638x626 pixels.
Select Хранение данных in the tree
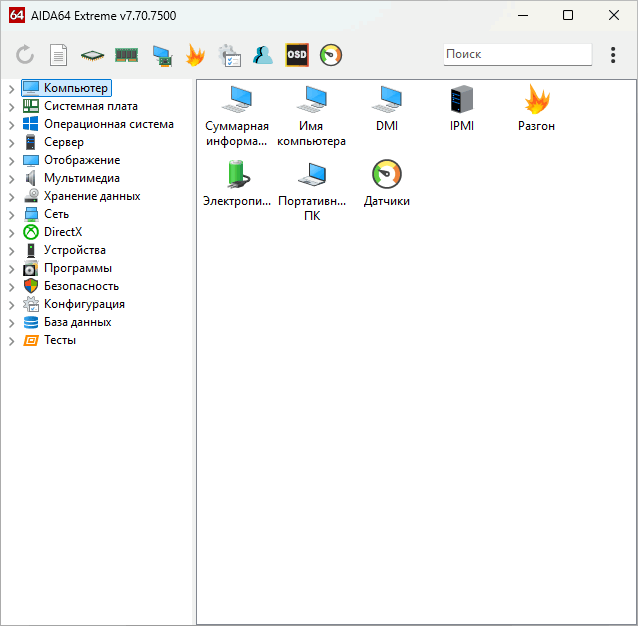(82, 196)
